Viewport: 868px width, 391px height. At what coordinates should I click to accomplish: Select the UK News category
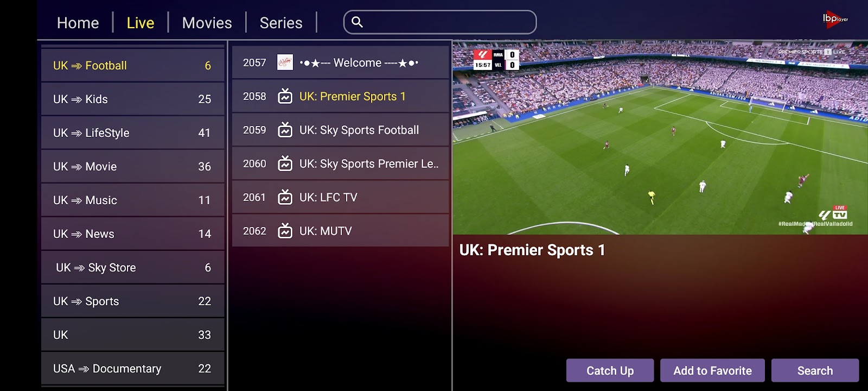tap(133, 234)
